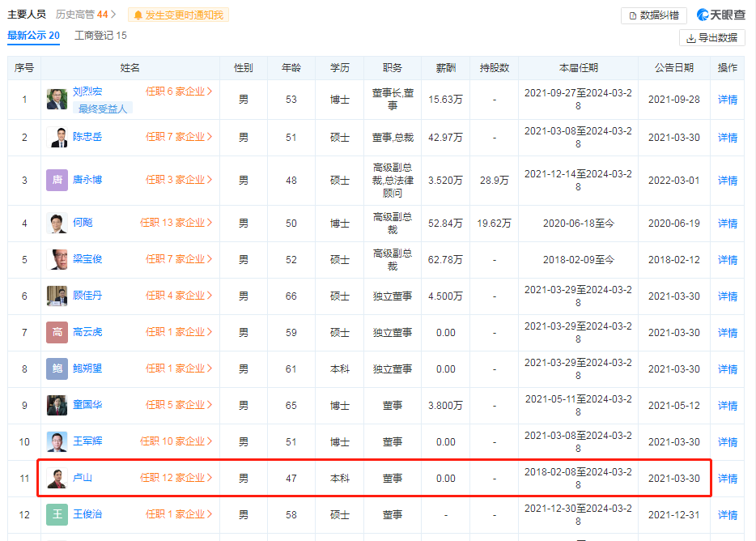Image resolution: width=756 pixels, height=541 pixels.
Task: Expand 历史高管 44 list
Action: (86, 15)
